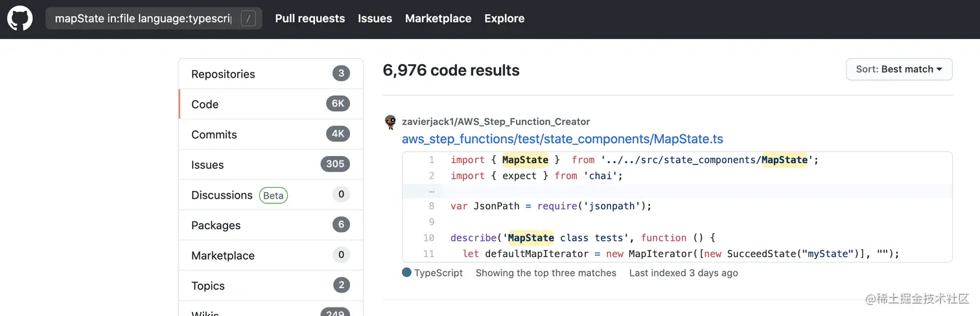Expand hidden code lines ellipsis
This screenshot has height=316, width=980.
(x=432, y=191)
